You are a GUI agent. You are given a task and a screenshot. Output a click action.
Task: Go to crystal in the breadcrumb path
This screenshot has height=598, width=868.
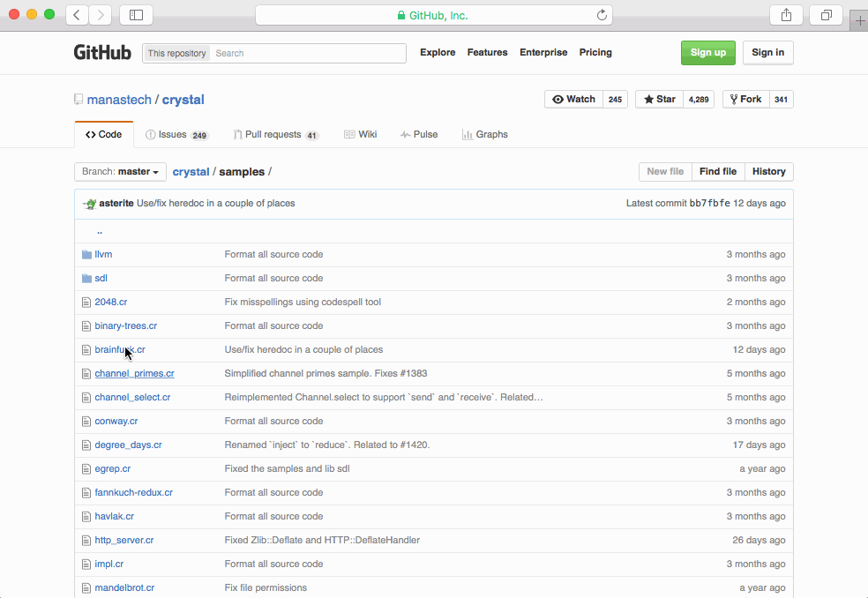pos(191,172)
